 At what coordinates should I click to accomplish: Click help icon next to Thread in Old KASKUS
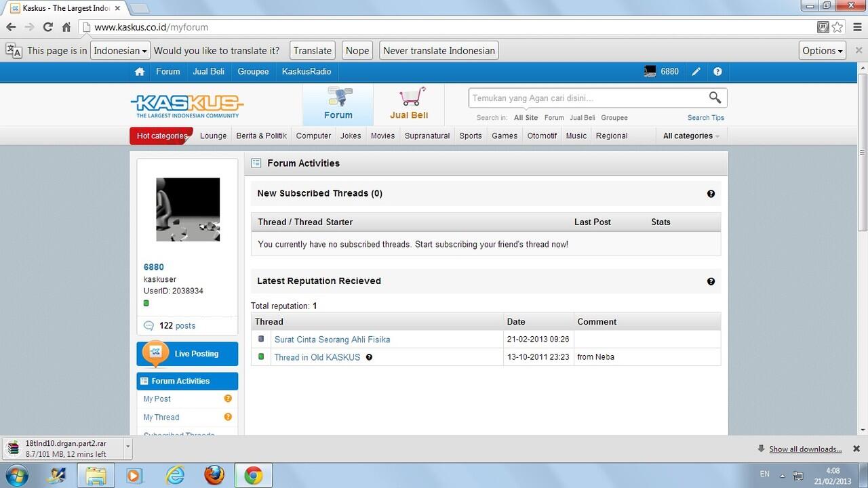369,357
